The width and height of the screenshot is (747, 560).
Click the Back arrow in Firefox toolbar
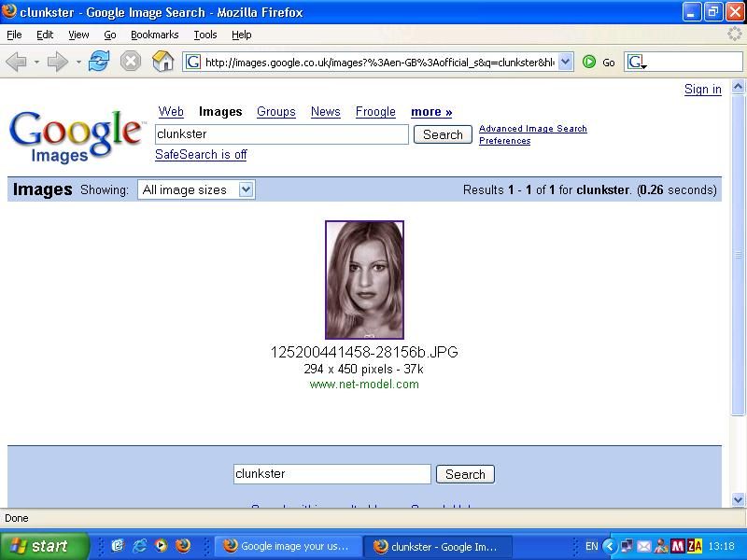(x=16, y=62)
